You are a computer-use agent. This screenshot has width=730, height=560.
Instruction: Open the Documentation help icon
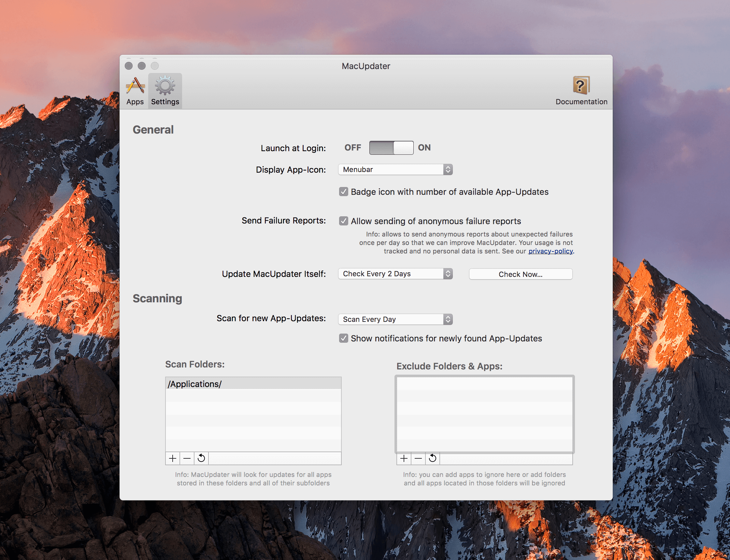581,91
